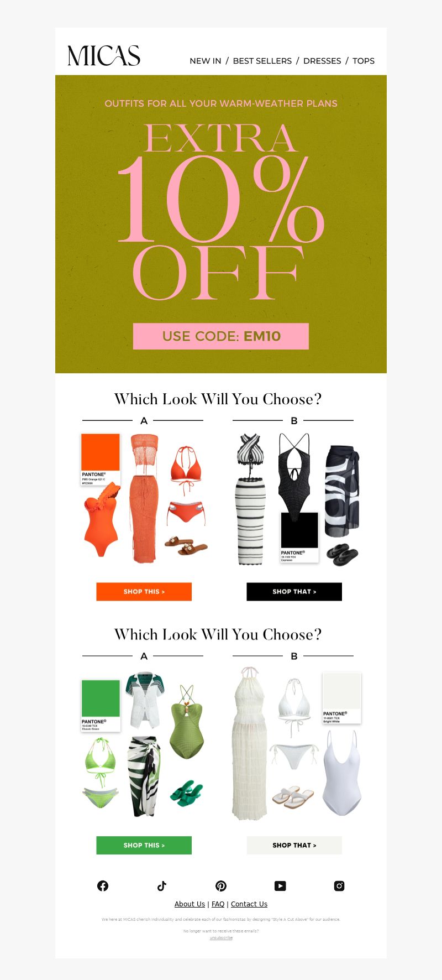Follow the Contact Us link
Screen dimensions: 442x980
click(249, 904)
